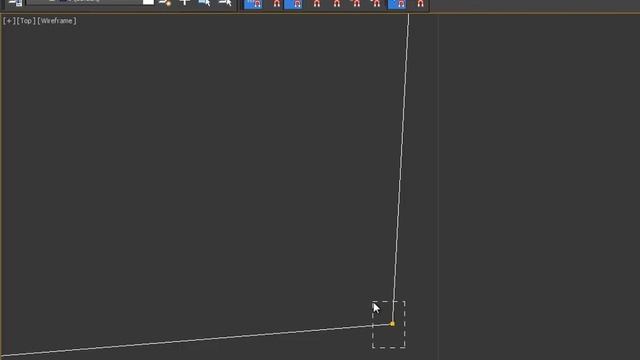Open the [+] viewport general menu

coord(9,21)
